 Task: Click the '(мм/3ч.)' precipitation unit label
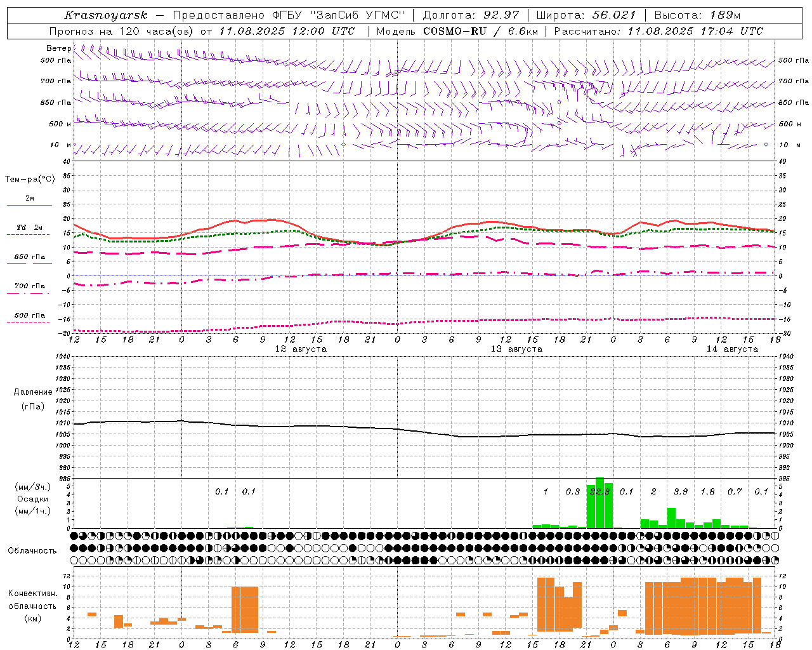tap(33, 487)
